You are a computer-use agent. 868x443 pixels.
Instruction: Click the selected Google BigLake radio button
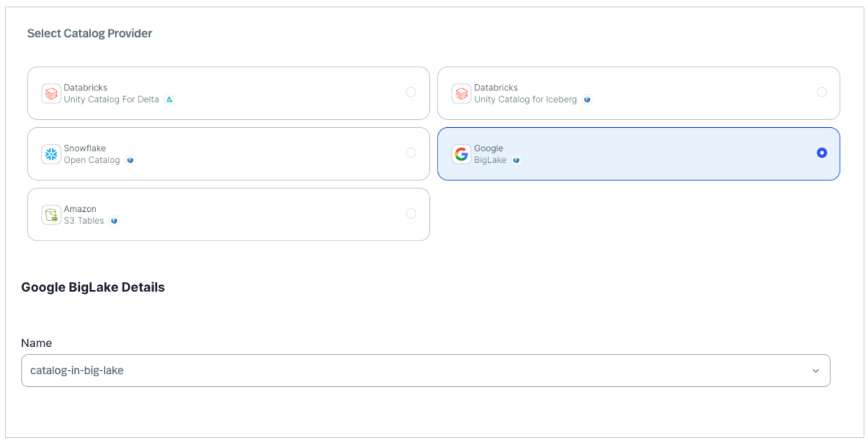[822, 153]
